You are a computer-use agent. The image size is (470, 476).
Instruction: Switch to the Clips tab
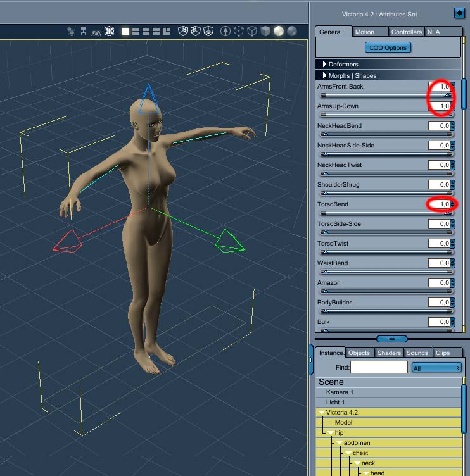[447, 353]
